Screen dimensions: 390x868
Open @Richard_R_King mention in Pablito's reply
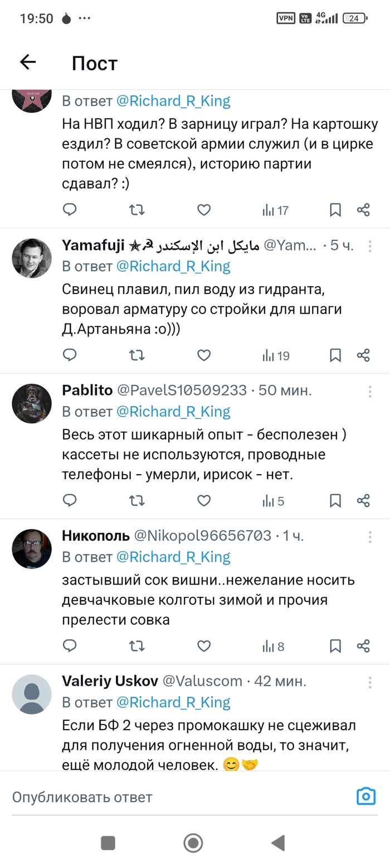tap(173, 412)
